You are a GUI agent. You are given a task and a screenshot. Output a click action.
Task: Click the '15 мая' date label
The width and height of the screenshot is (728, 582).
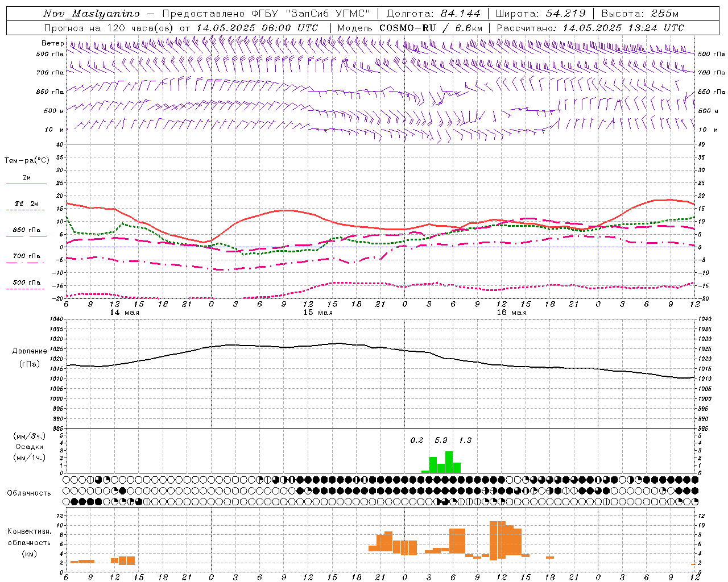[x=318, y=312]
